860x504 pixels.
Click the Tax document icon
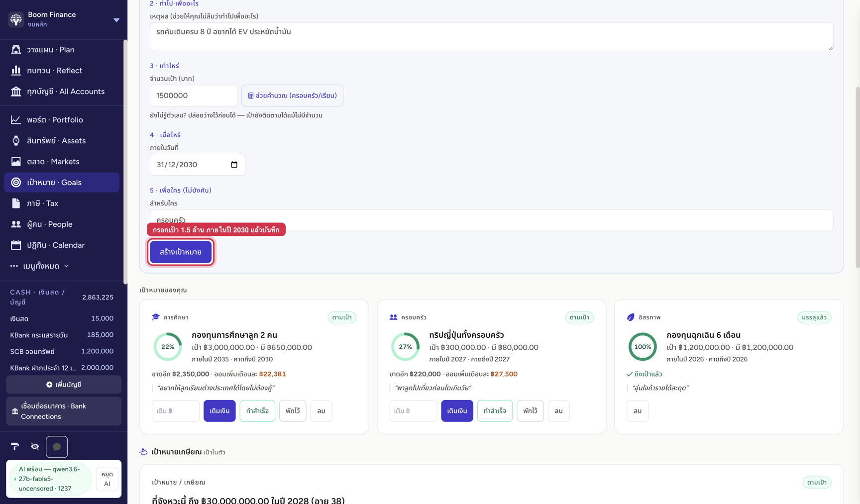point(16,203)
